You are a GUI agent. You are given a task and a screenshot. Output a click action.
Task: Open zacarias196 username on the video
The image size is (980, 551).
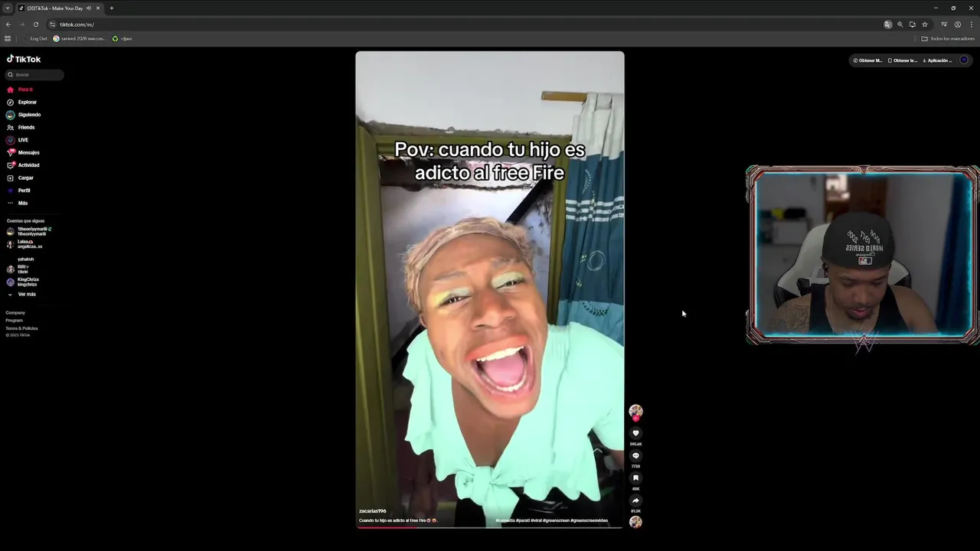(373, 511)
